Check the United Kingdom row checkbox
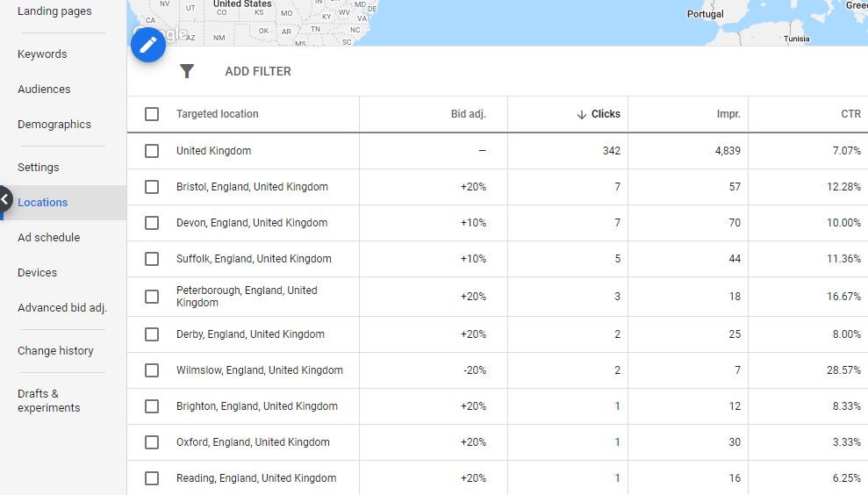 pos(152,151)
